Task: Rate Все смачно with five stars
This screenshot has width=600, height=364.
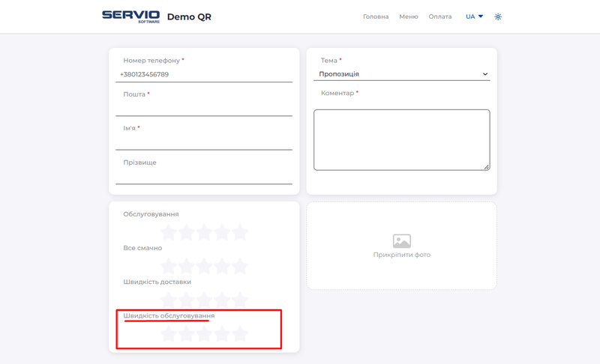Action: click(x=240, y=267)
